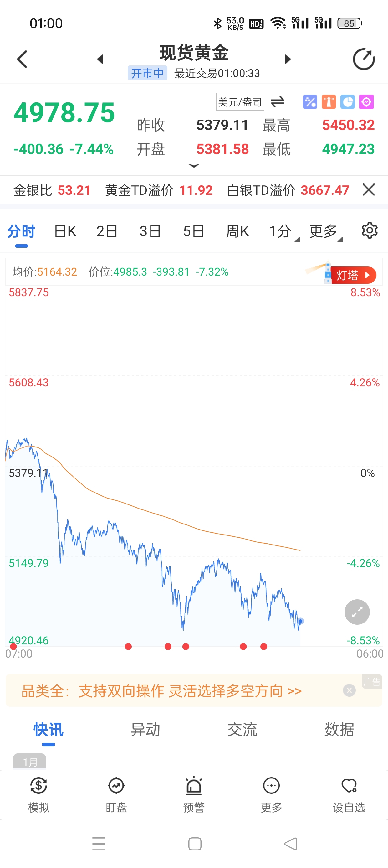Expand quote details chevron below 开盘

194,166
